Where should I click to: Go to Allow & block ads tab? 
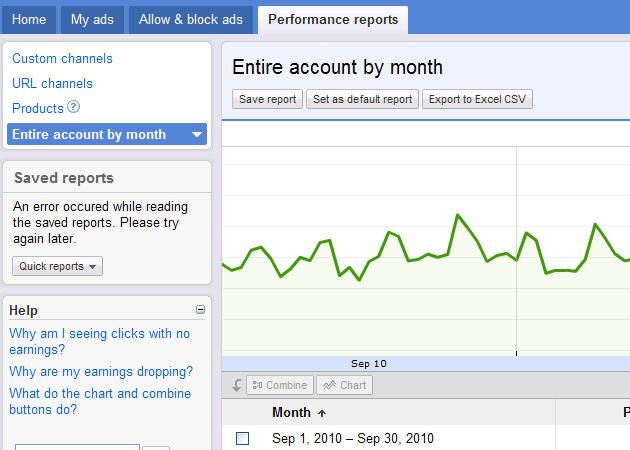(x=190, y=19)
